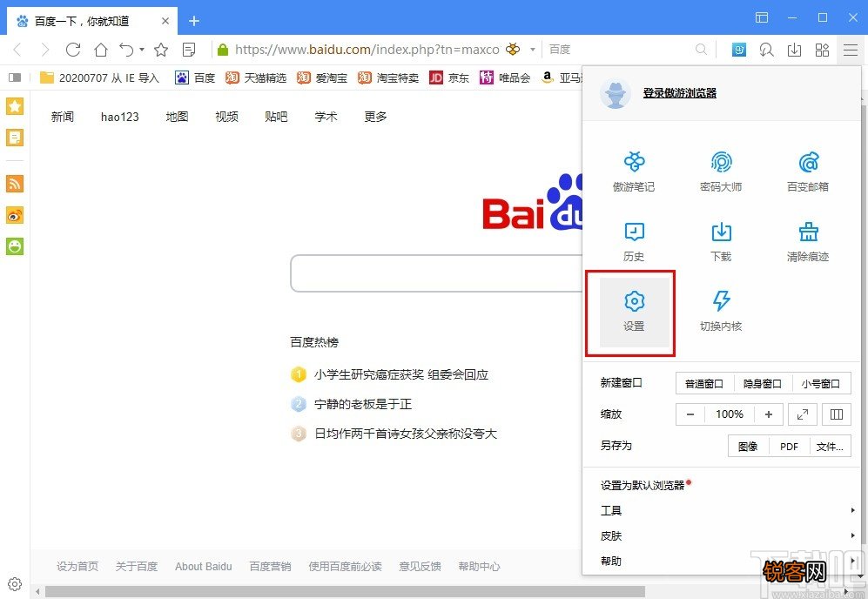Click the download manager toolbar icon
Screen dimensions: 868x599
[x=794, y=50]
